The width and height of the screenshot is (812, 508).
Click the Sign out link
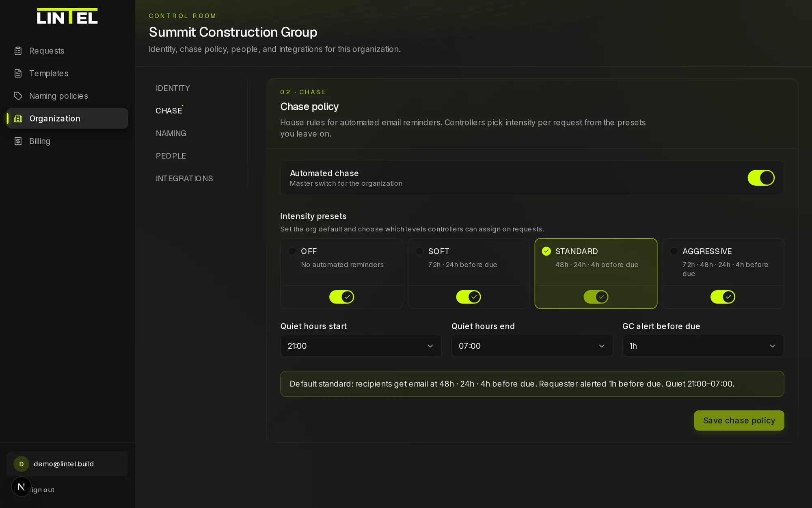(42, 490)
